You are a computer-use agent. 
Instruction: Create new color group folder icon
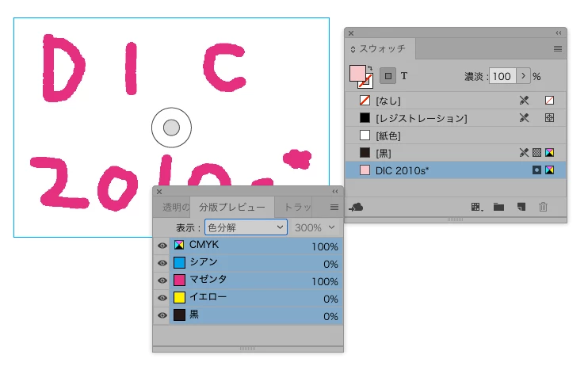pyautogui.click(x=498, y=207)
